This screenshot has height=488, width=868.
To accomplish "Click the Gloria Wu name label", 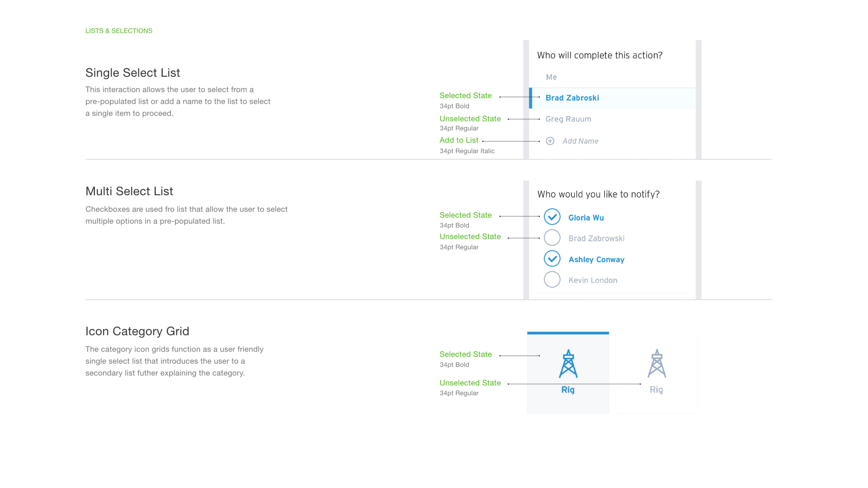I will (586, 218).
